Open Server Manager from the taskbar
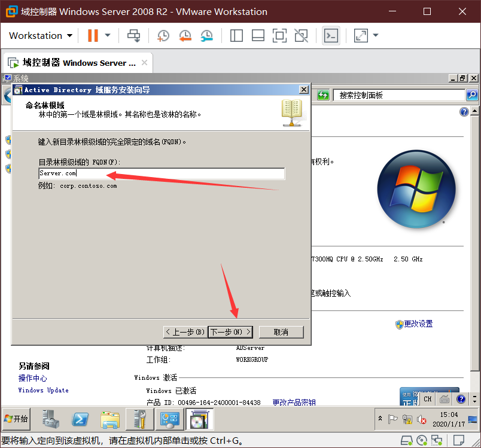 point(51,419)
